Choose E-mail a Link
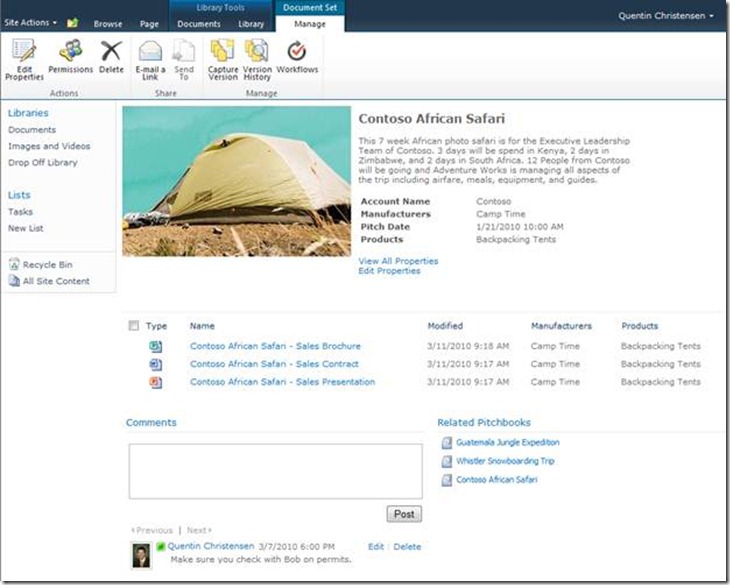This screenshot has width=730, height=585. coord(150,60)
